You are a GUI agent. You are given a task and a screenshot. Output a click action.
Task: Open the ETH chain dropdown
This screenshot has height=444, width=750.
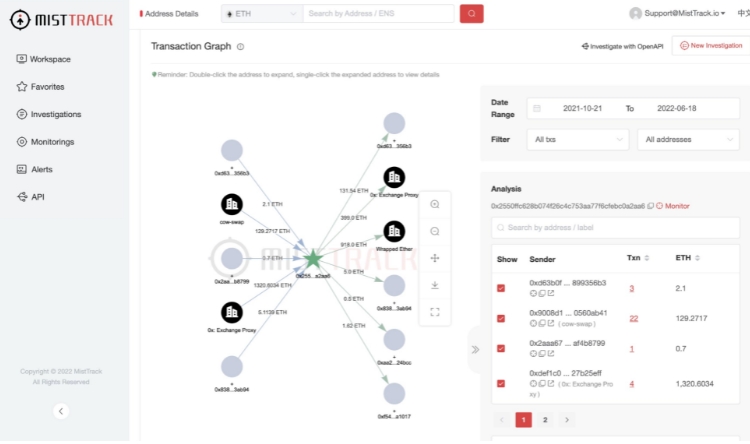pos(262,13)
